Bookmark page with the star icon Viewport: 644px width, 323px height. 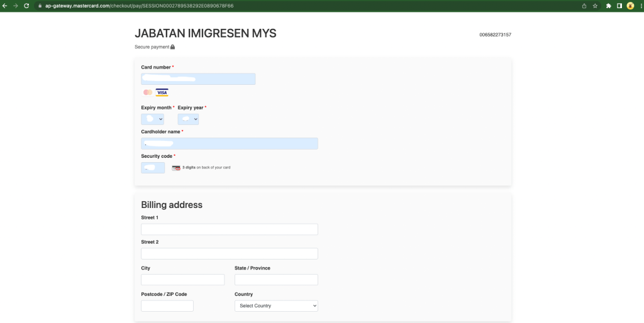tap(595, 6)
